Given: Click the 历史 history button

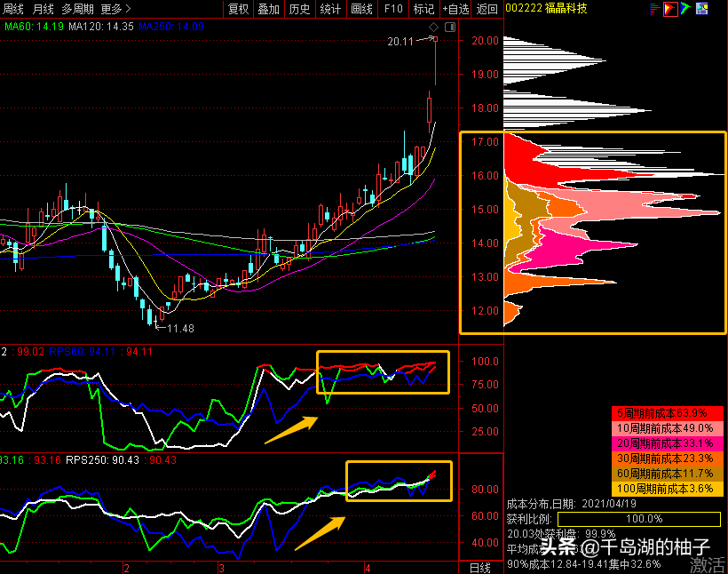Looking at the screenshot, I should pos(300,10).
